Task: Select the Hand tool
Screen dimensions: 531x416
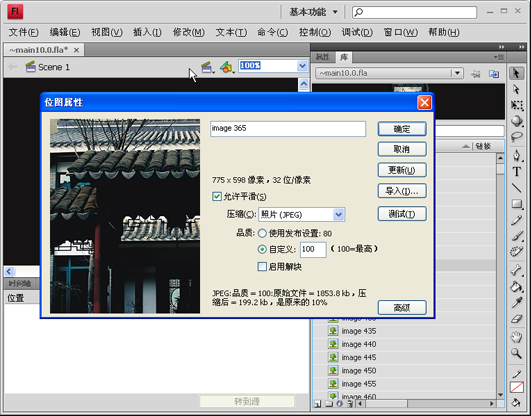Action: click(516, 337)
